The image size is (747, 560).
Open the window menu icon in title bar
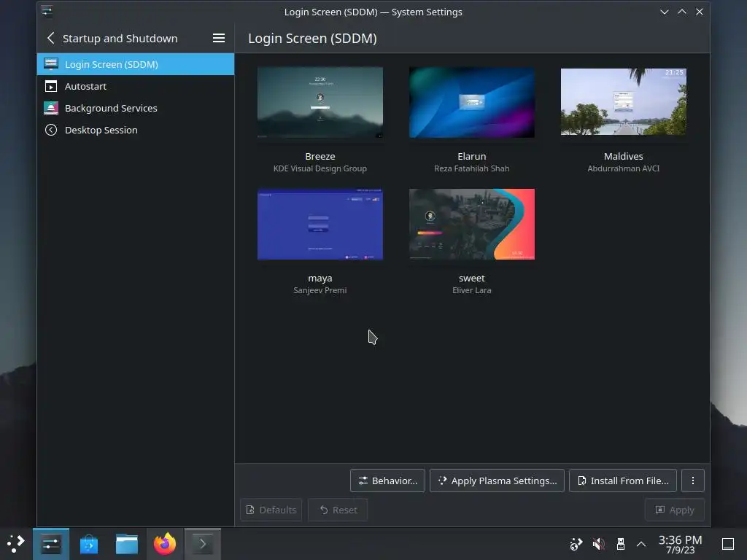47,11
